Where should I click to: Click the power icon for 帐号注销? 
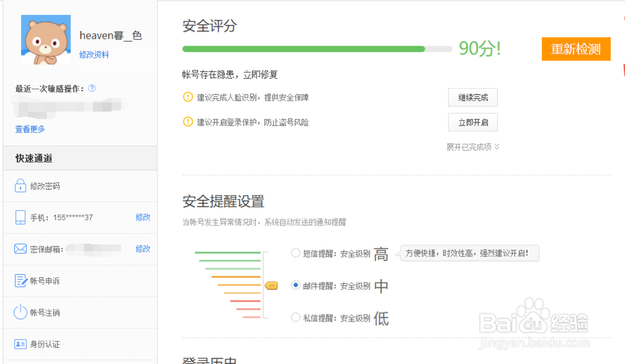pos(20,312)
